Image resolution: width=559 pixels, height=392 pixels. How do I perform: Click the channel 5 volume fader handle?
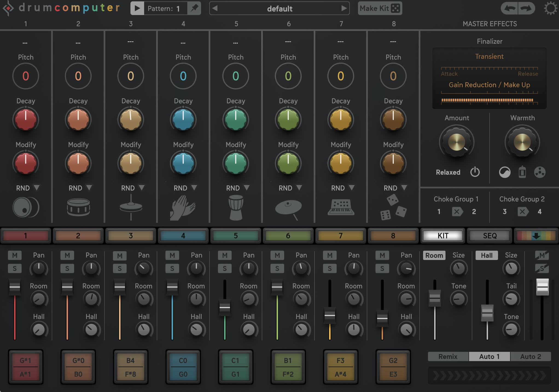pos(225,308)
